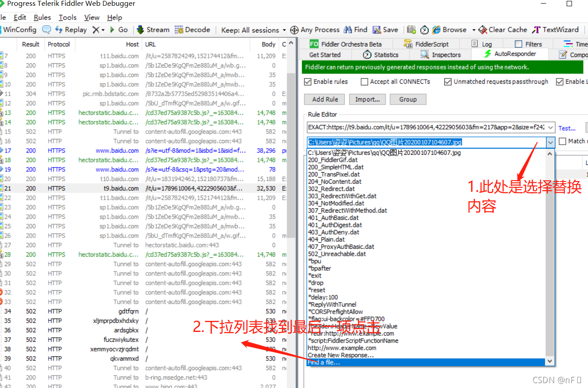
Task: Click the timer stopwatch icon in the toolbar
Action: pos(424,30)
